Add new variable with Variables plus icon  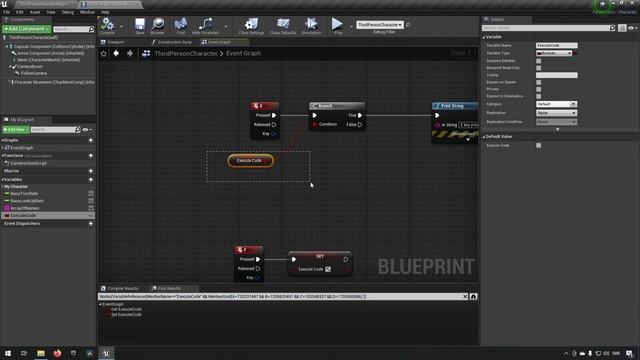[x=91, y=180]
